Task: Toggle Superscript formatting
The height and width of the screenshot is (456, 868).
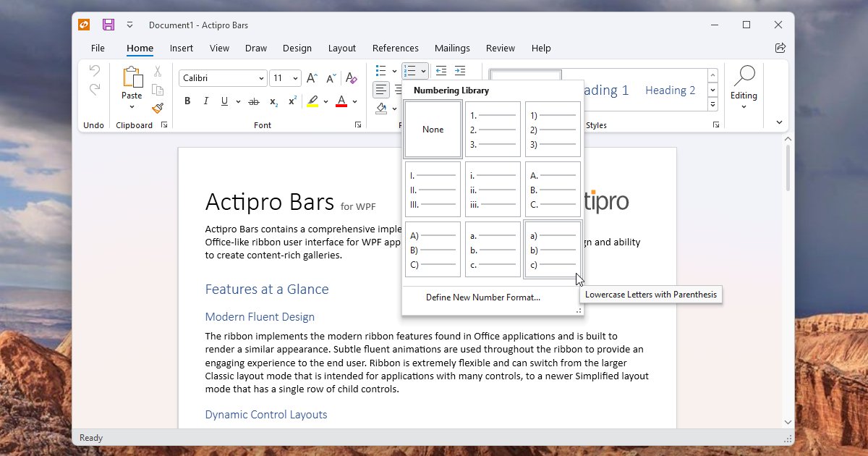Action: 292,101
